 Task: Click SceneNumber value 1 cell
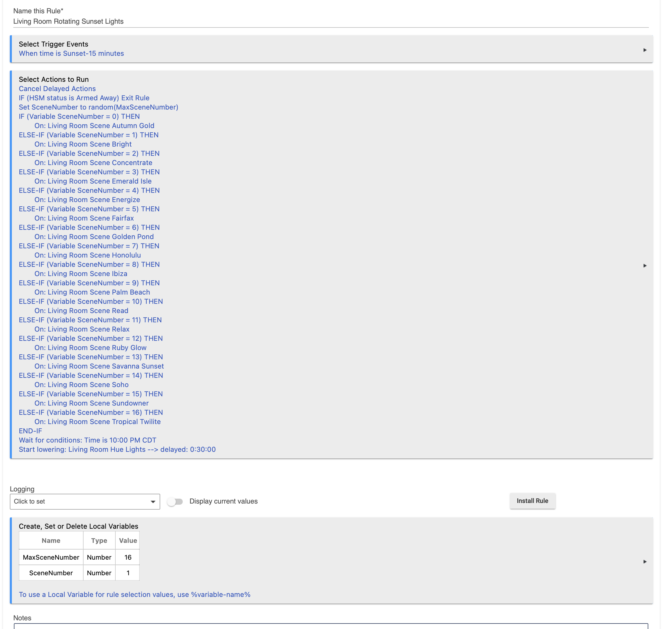coord(128,573)
